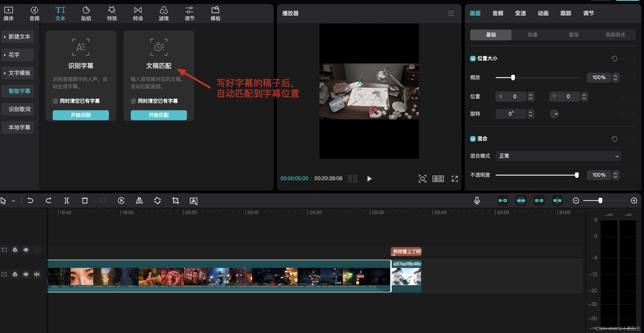Click the split clip tool icon
The height and width of the screenshot is (333, 644).
[66, 201]
